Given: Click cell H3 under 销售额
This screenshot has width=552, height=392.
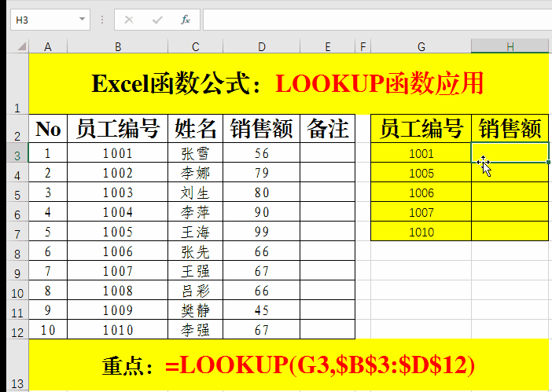Looking at the screenshot, I should (510, 152).
